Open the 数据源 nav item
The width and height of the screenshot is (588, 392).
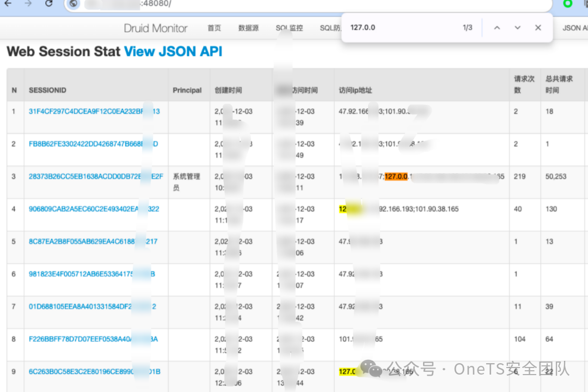pos(248,28)
